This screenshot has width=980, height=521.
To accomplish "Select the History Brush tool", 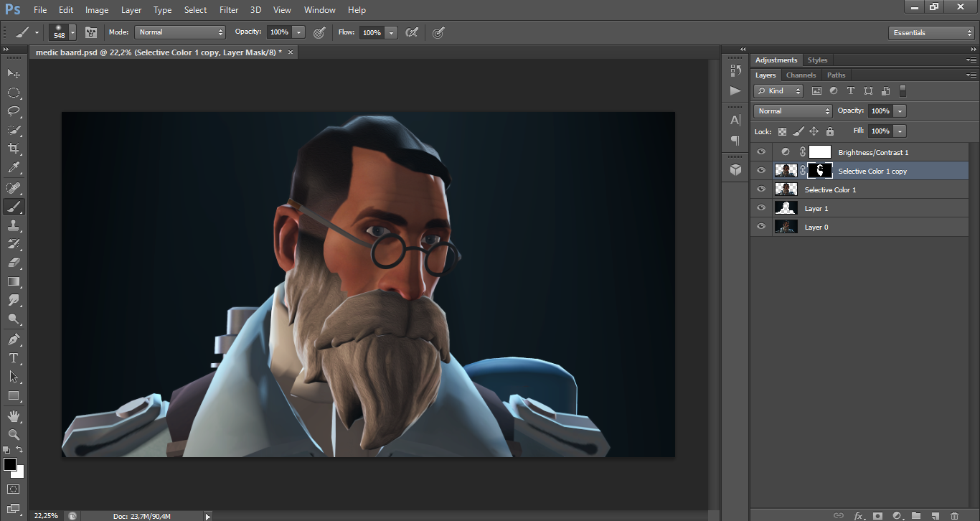I will pyautogui.click(x=14, y=244).
